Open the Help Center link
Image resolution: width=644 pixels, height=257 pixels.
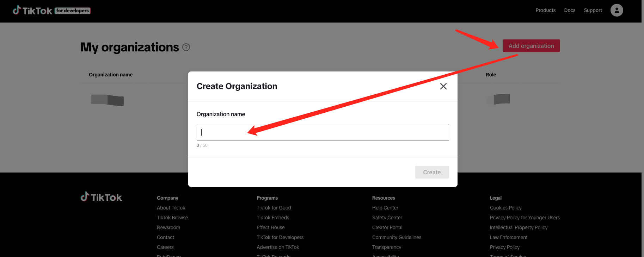click(x=385, y=208)
